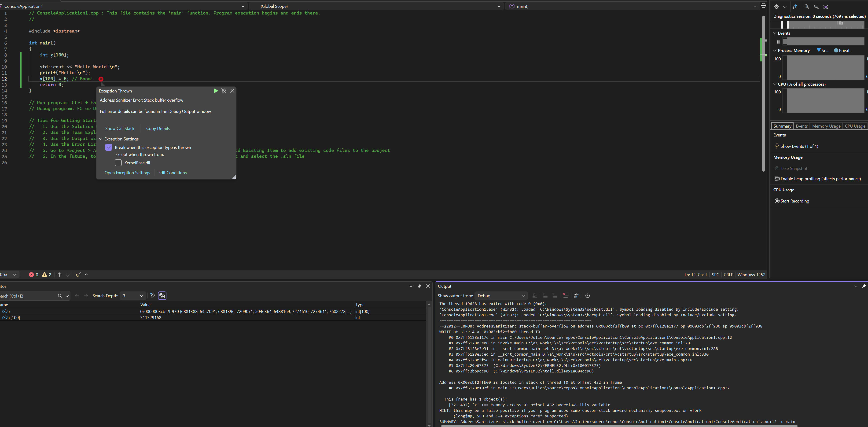Image resolution: width=868 pixels, height=427 pixels.
Task: Check the KernelBase.dll checkbox
Action: click(118, 163)
